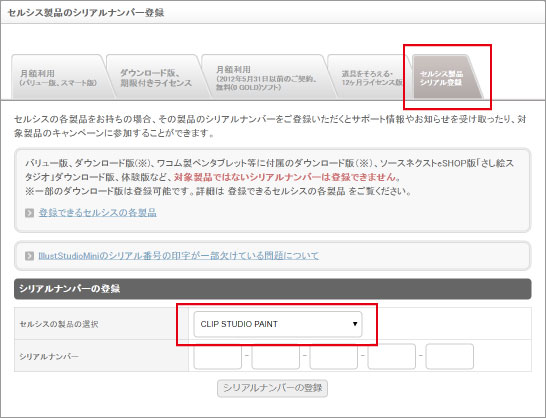
Task: Focus the third serial number box
Action: [334, 356]
